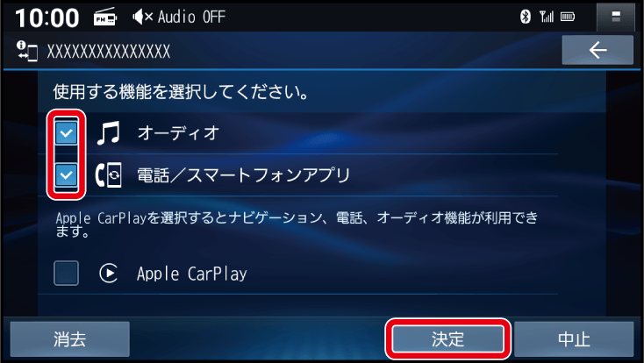Tap the music note audio icon
This screenshot has height=363, width=644.
(x=109, y=132)
